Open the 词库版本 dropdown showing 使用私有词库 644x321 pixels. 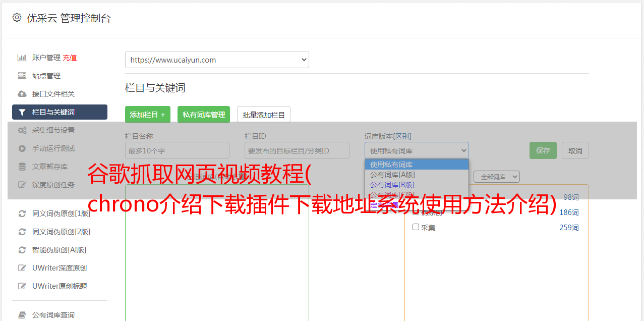[x=417, y=150]
